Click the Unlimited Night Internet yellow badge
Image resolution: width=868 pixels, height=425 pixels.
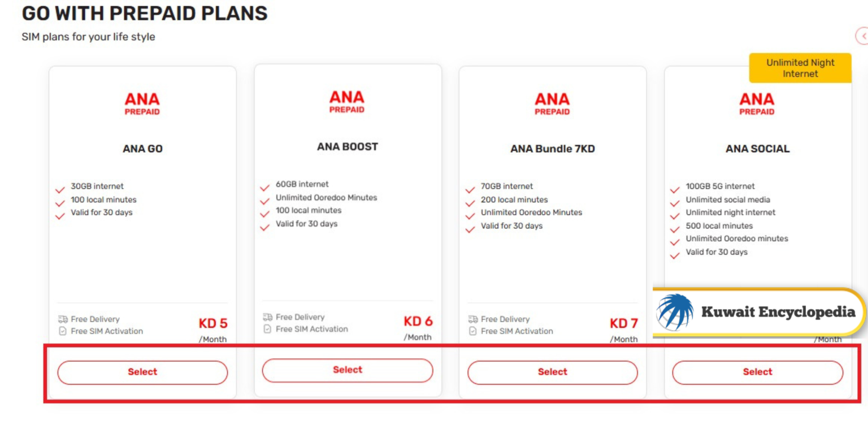800,68
